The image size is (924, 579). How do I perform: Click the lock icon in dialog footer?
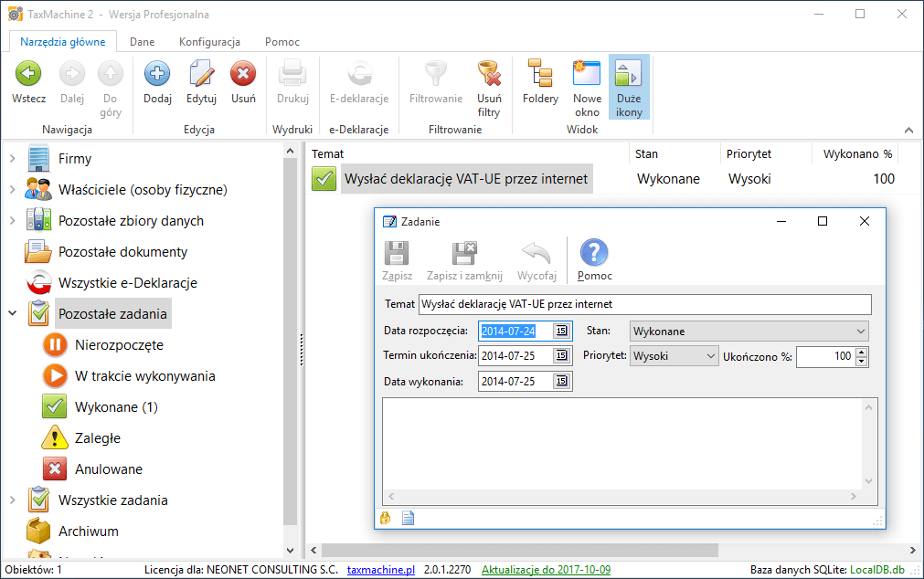click(x=386, y=518)
